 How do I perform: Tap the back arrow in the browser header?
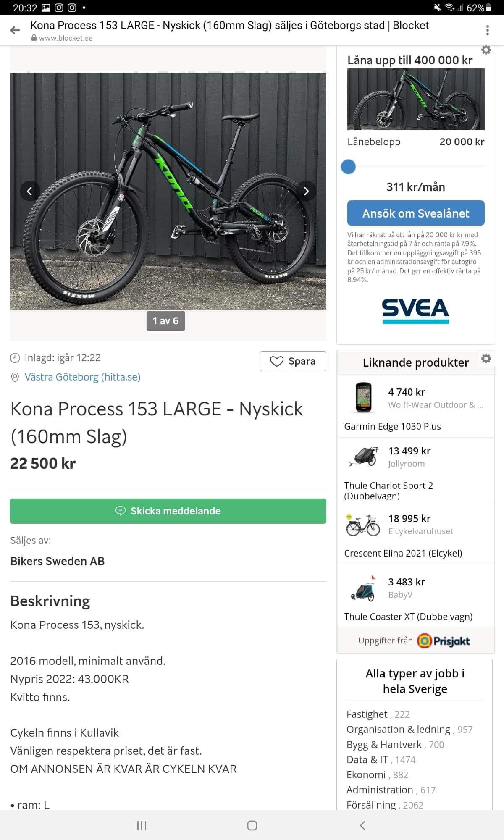pyautogui.click(x=15, y=30)
